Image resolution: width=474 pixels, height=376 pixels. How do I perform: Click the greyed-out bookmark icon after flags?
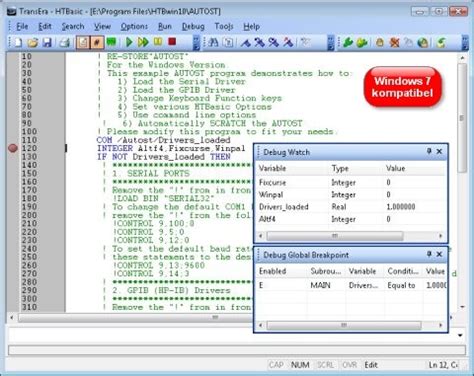(305, 42)
